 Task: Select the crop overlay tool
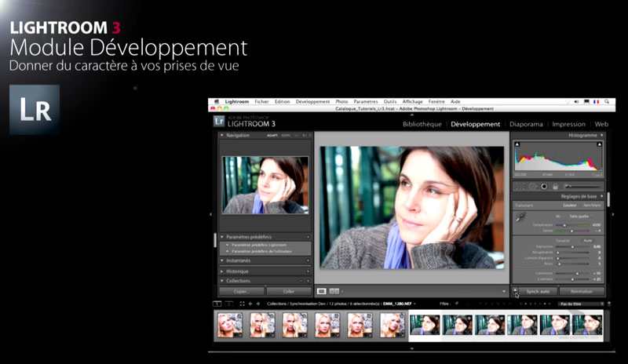point(520,186)
